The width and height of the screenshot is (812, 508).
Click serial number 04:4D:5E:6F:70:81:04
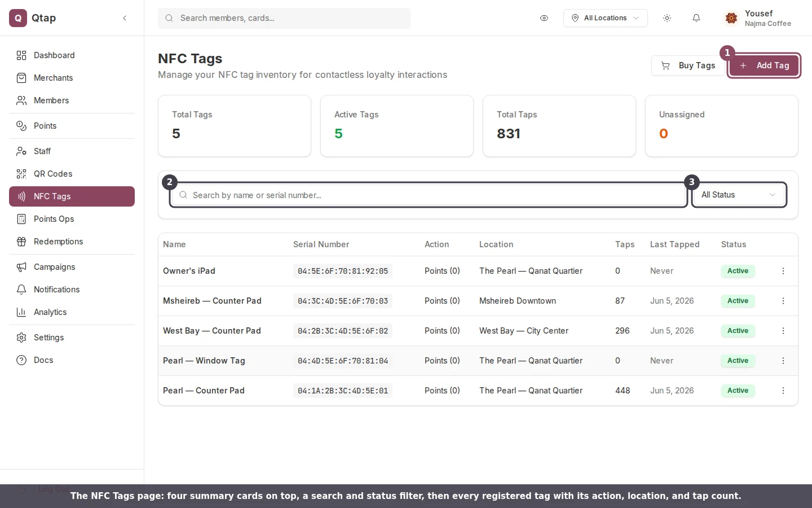(343, 361)
